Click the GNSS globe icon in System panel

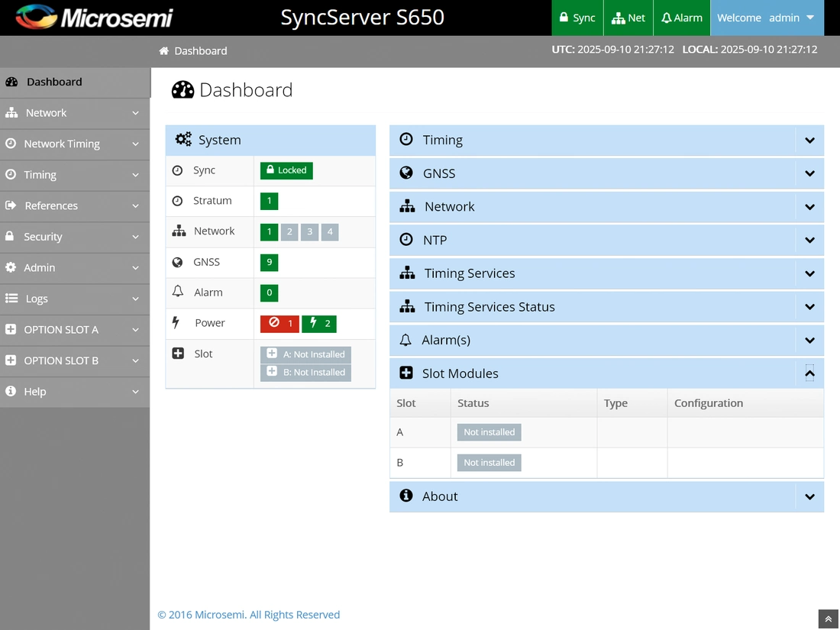177,262
